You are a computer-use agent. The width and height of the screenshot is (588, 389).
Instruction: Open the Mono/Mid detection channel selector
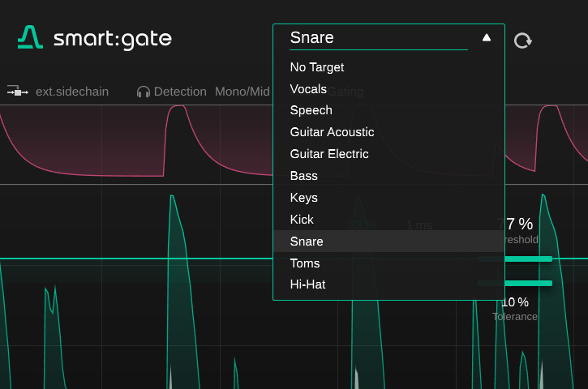[x=242, y=92]
